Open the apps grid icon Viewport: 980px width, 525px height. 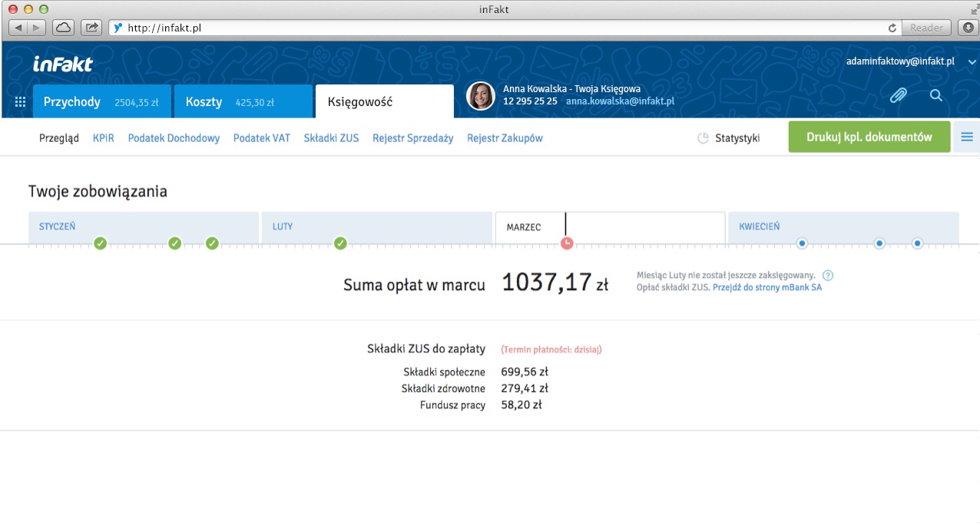21,101
